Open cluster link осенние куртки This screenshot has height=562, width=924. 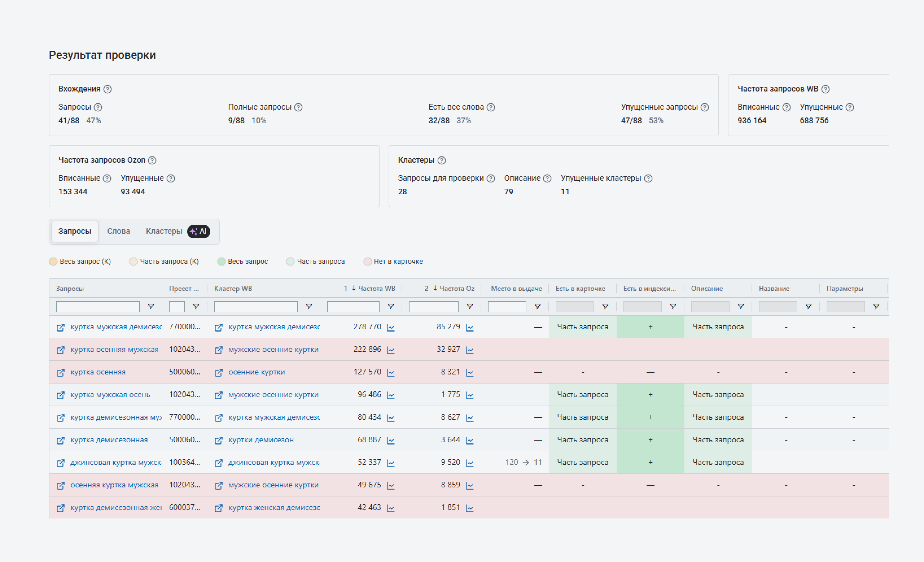coord(256,372)
